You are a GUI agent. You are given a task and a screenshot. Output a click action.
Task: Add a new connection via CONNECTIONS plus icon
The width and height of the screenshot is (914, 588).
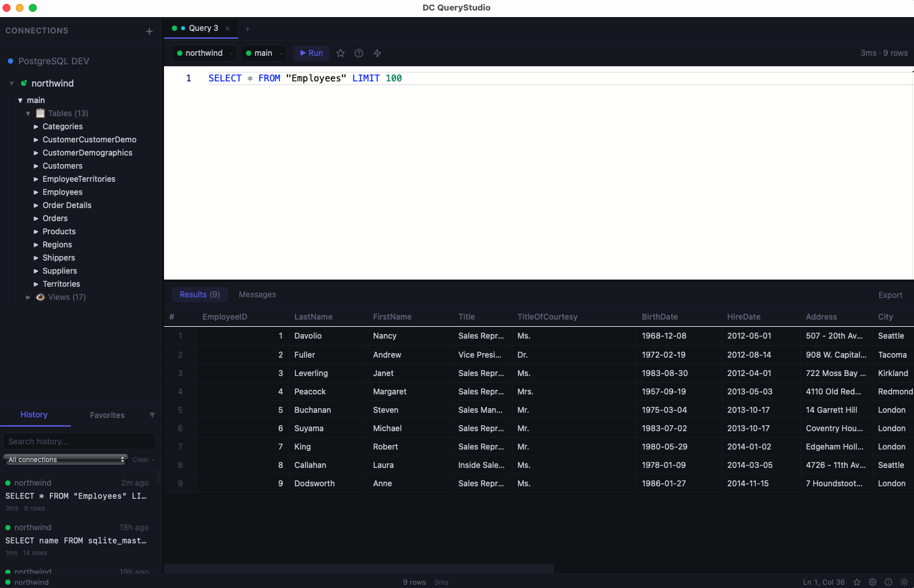[149, 31]
